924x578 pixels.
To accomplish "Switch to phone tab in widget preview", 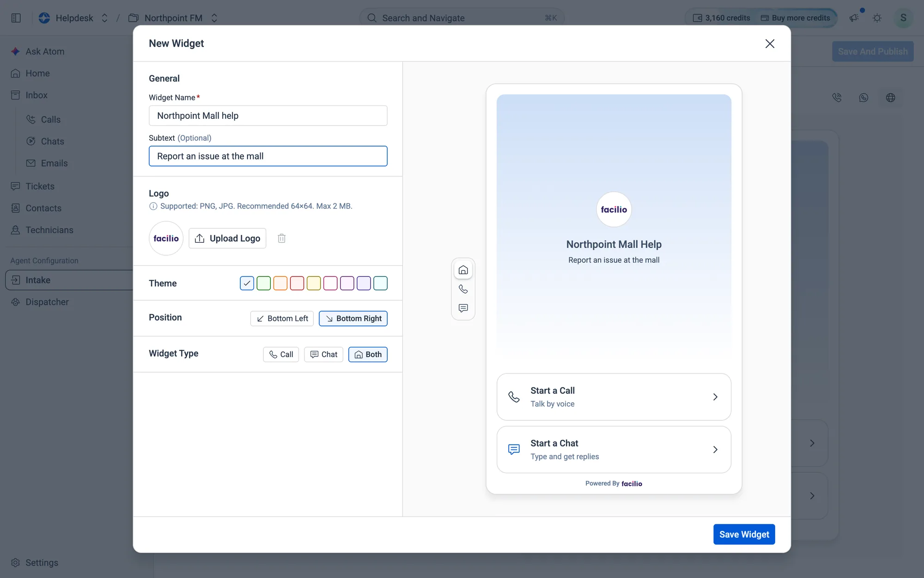I will pos(463,289).
